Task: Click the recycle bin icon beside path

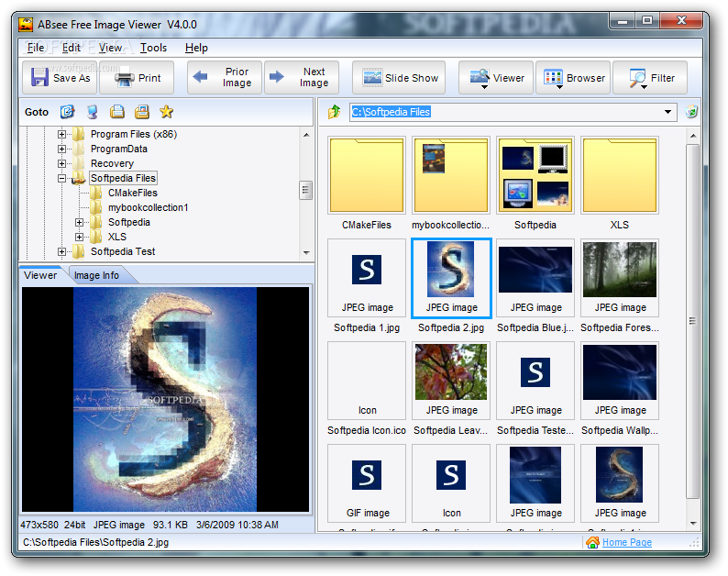Action: click(691, 112)
